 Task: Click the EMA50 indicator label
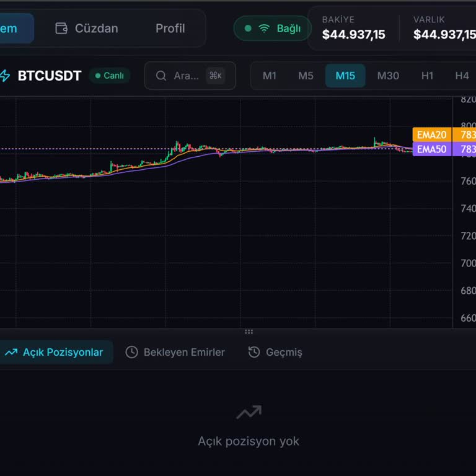431,149
